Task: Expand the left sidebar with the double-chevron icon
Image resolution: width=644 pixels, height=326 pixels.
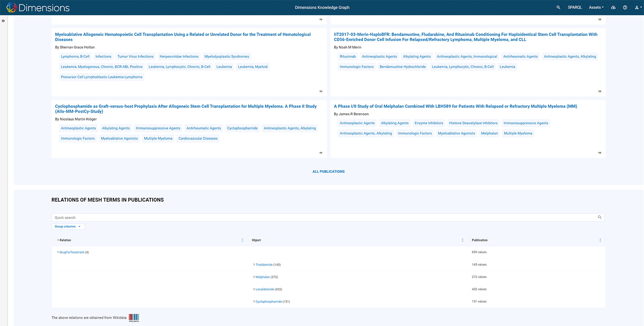Action: [3, 21]
